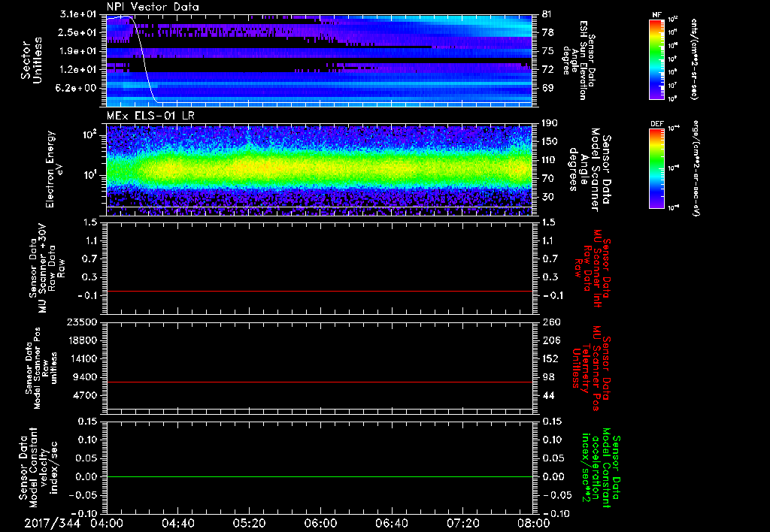Click the 04:40 time axis label
770x532 pixels.
[x=178, y=523]
